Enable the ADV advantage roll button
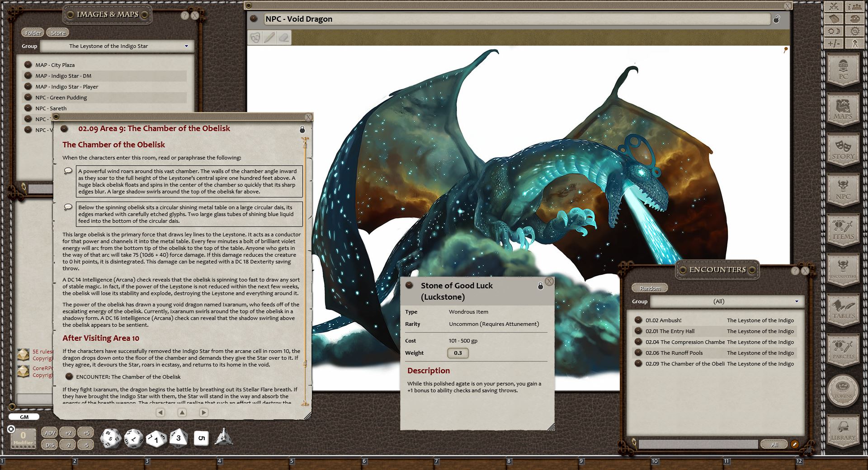Viewport: 868px width, 470px height. (x=50, y=432)
